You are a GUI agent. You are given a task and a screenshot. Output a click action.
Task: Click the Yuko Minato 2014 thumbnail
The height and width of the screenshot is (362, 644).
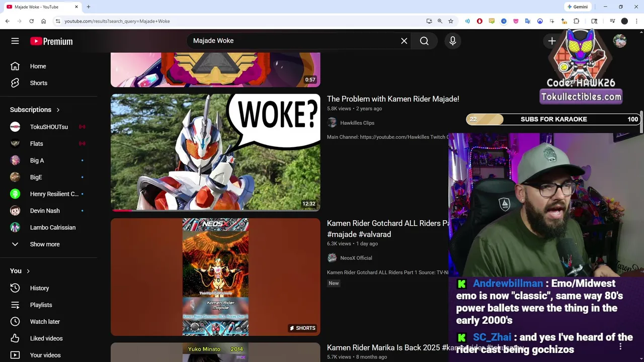215,352
